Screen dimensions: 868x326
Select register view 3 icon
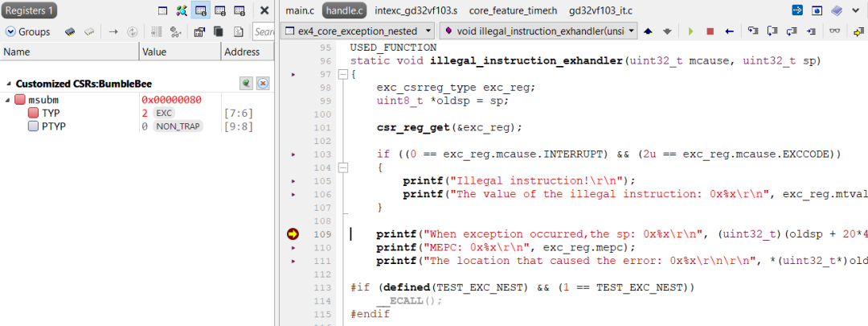coord(240,10)
